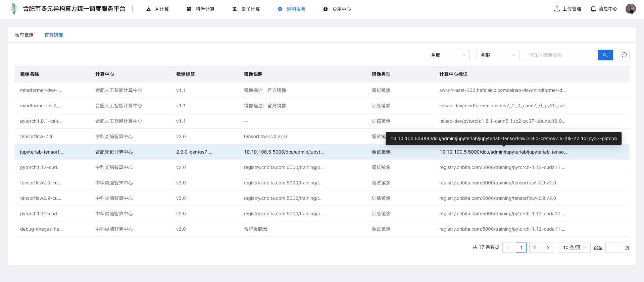The image size is (644, 282).
Task: Click the 通用服务 gear icon
Action: pos(280,9)
